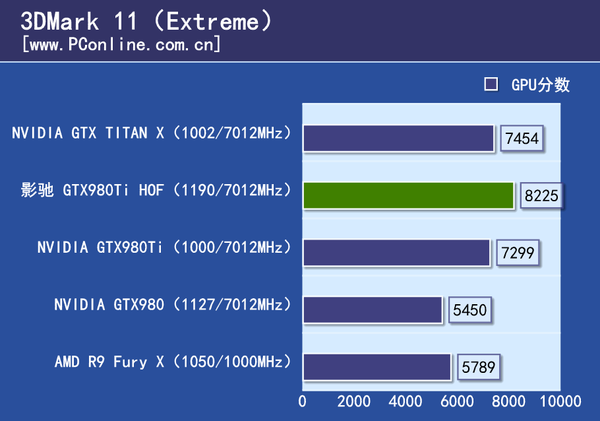Click the 3DMark 11 (Extreme) chart title
Viewport: 600px width, 421px height.
pos(147,21)
